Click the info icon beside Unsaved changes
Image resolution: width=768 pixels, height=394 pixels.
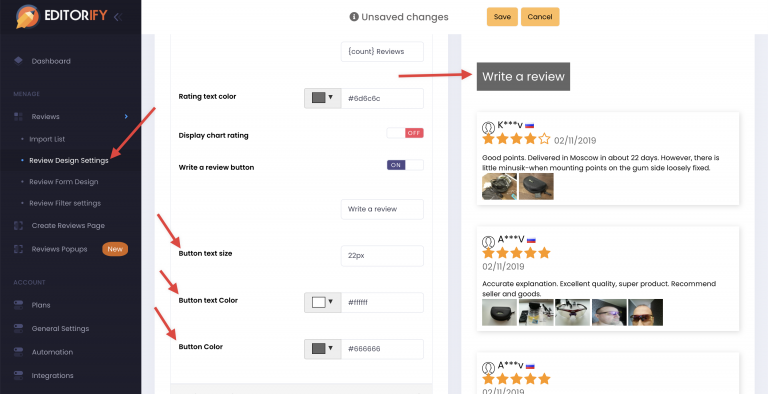[x=354, y=17]
